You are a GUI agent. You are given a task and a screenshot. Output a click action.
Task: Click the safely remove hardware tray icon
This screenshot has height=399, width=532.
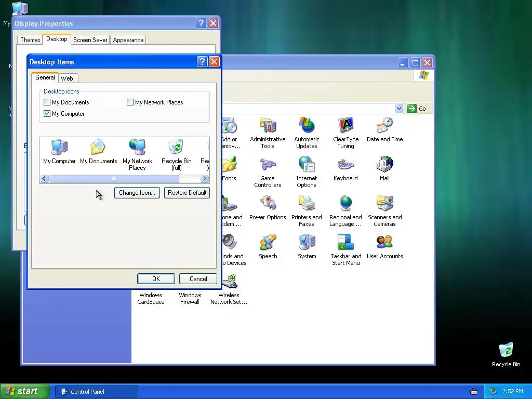click(494, 392)
